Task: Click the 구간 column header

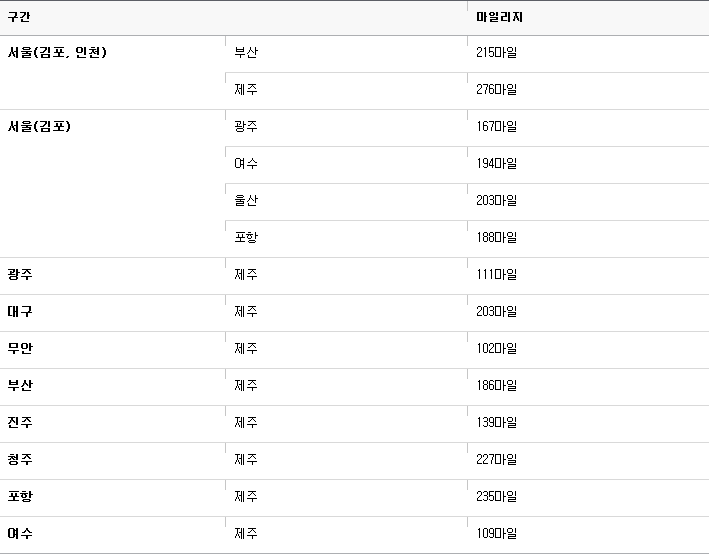Action: pos(19,17)
